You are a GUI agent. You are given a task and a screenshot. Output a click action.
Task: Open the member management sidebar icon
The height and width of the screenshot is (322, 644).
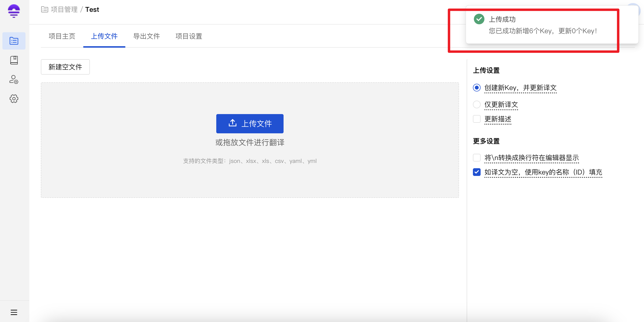[14, 79]
